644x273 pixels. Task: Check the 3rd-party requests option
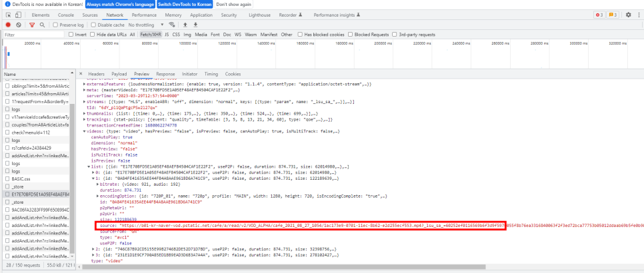[x=395, y=35]
